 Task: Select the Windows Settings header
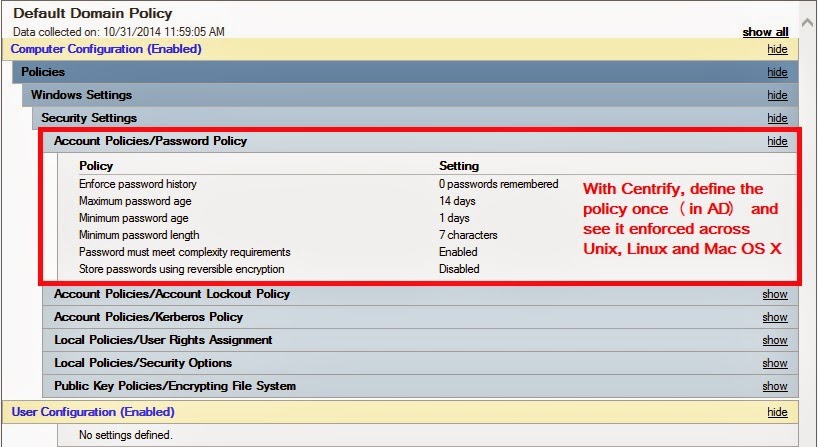410,95
